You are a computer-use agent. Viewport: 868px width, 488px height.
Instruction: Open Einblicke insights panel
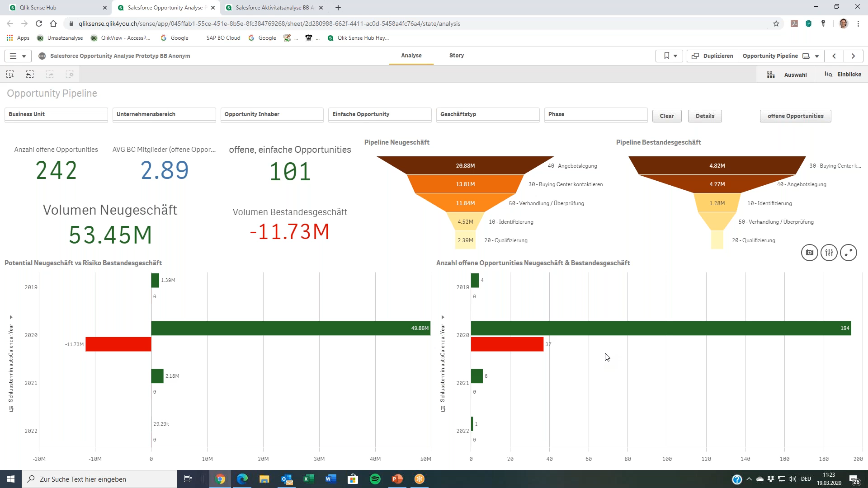[x=843, y=75]
